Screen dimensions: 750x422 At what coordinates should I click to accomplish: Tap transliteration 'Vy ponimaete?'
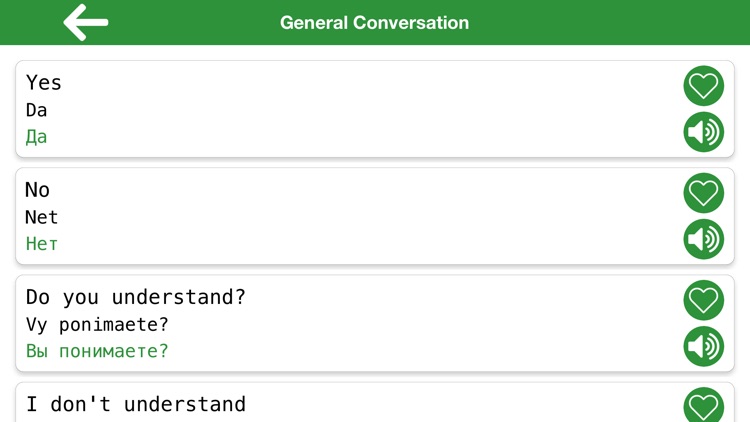[97, 324]
